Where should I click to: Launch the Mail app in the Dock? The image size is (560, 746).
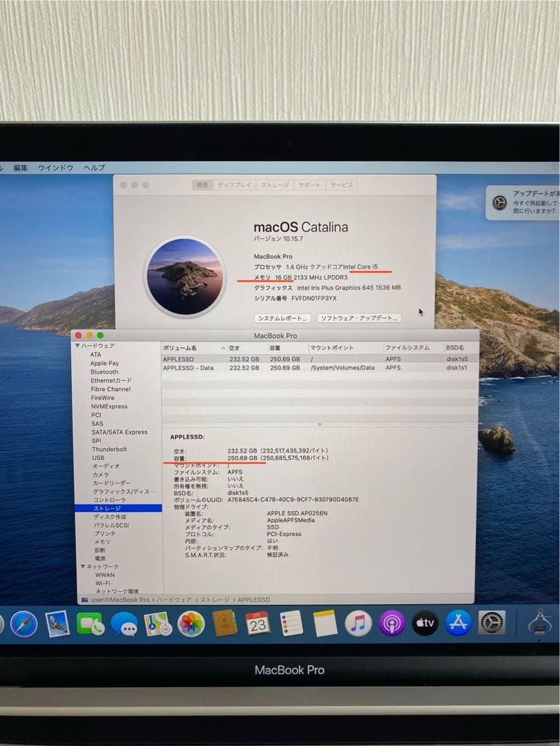pos(57,624)
